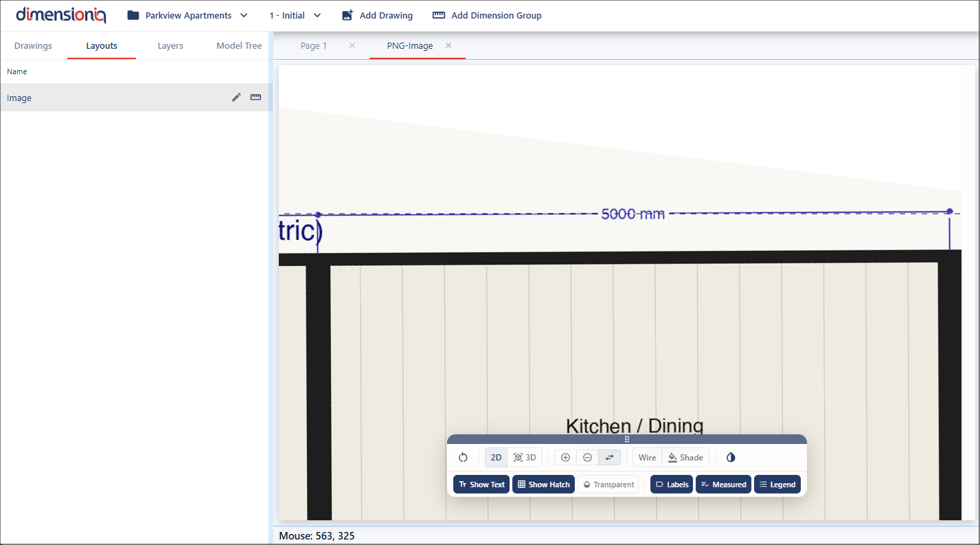The height and width of the screenshot is (545, 980).
Task: Expand the 1 - Initial revision dropdown
Action: tap(295, 15)
